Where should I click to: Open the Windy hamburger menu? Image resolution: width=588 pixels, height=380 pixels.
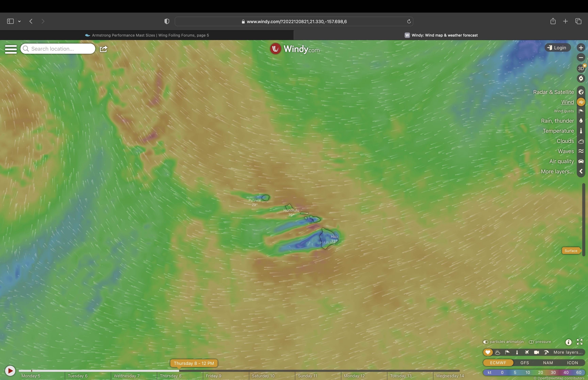11,49
